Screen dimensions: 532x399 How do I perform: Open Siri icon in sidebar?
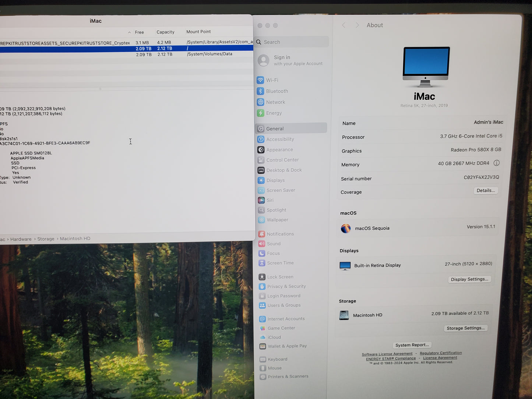pyautogui.click(x=261, y=200)
